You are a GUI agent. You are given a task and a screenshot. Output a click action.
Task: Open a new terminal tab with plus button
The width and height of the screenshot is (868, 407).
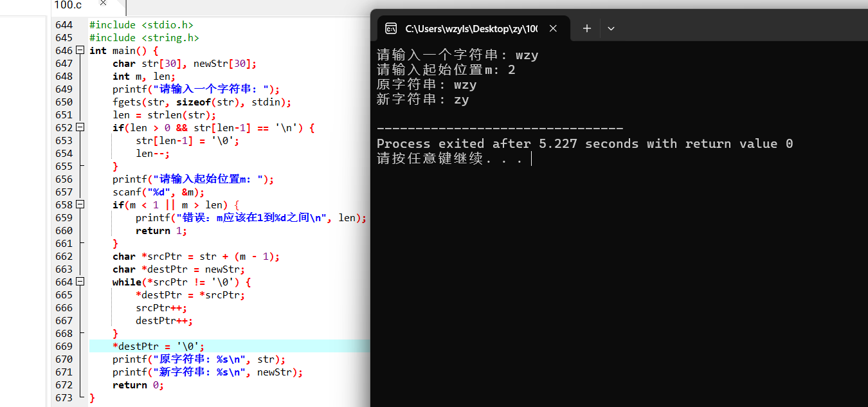pos(586,28)
